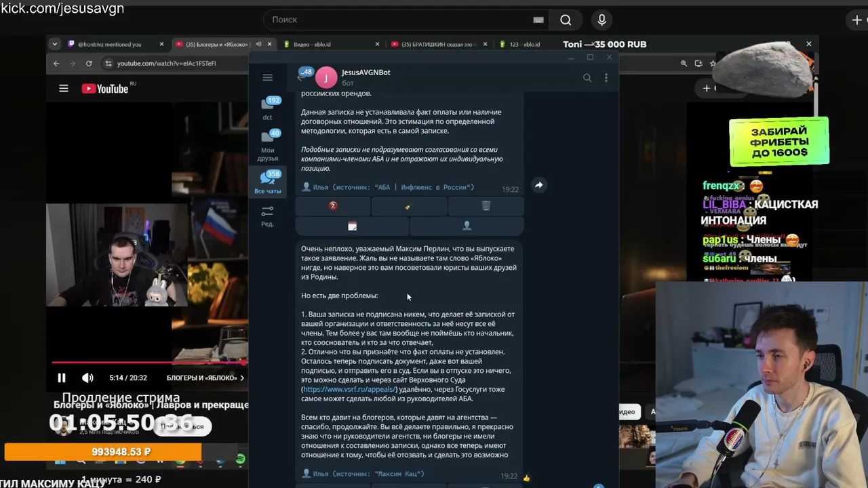Image resolution: width=868 pixels, height=488 pixels.
Task: Select the Все чаты folder
Action: (x=268, y=182)
